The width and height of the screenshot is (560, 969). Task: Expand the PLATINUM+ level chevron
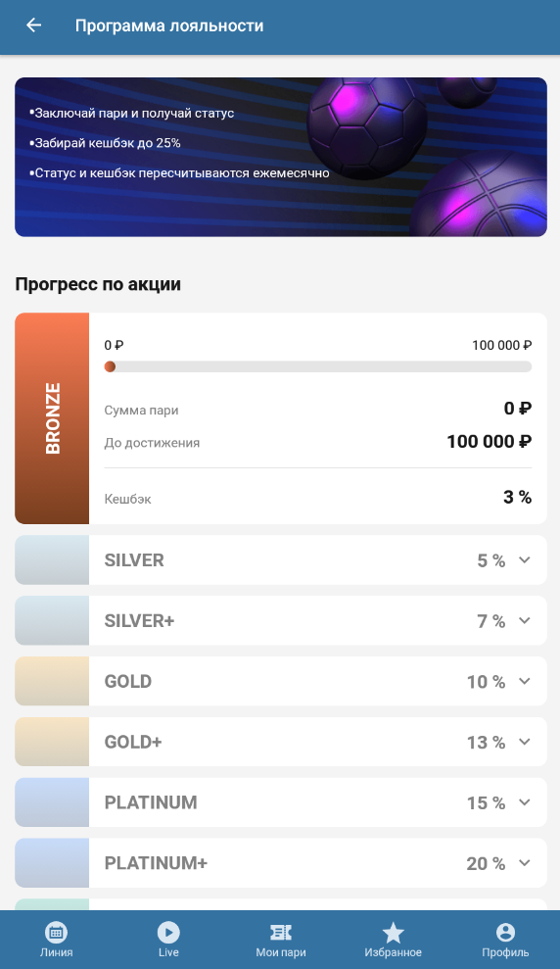point(524,863)
